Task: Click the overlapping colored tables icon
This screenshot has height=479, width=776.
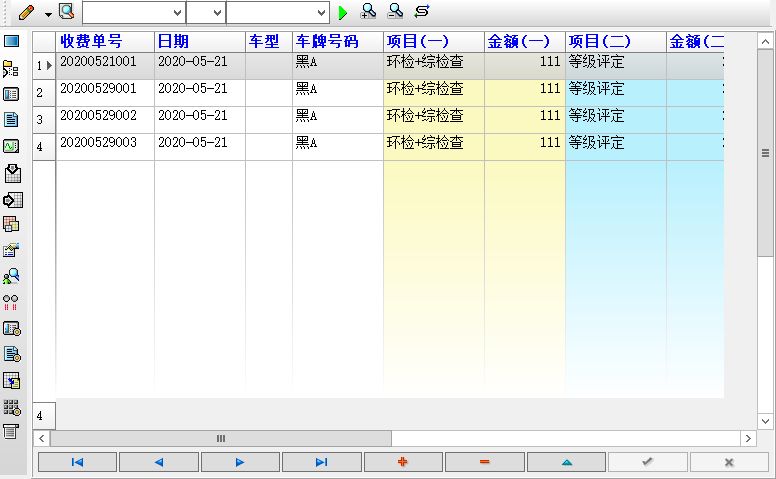Action: point(11,224)
